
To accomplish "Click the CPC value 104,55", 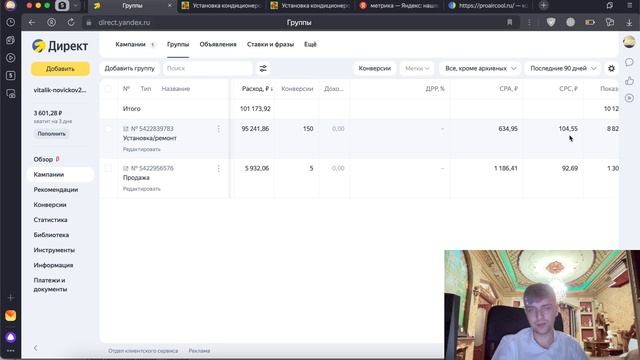I will click(568, 129).
